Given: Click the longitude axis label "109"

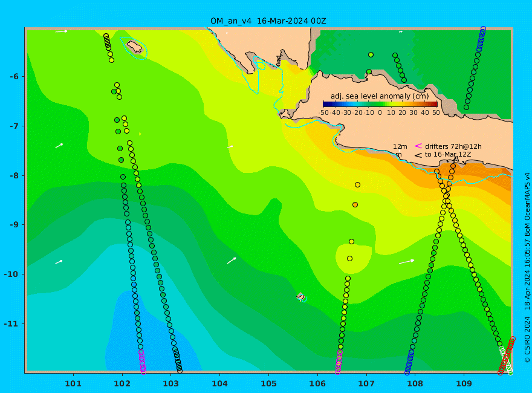Looking at the screenshot, I should (x=464, y=384).
